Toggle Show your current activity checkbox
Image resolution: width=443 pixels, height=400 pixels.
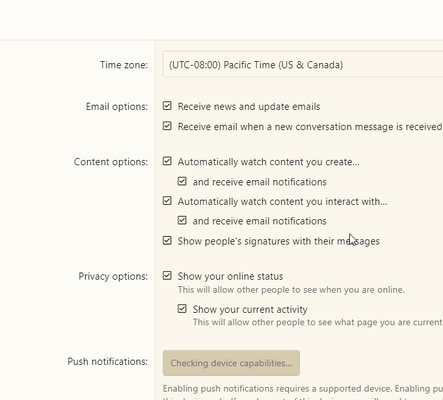tap(182, 309)
